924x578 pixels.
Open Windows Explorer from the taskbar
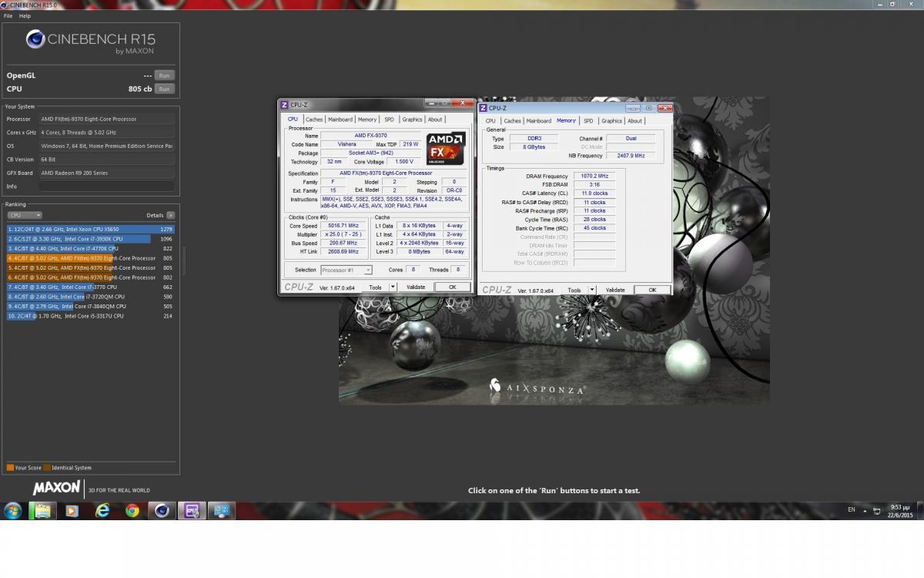(x=41, y=510)
